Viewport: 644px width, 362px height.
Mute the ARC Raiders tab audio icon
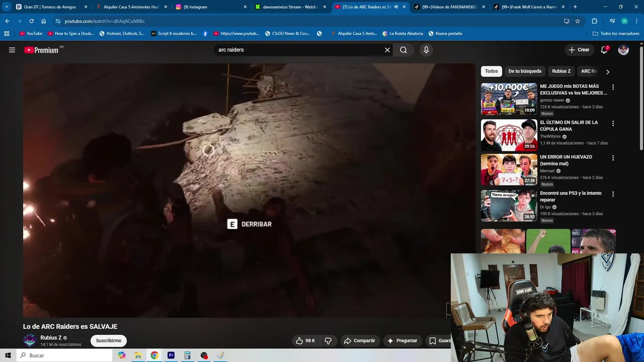click(x=396, y=7)
